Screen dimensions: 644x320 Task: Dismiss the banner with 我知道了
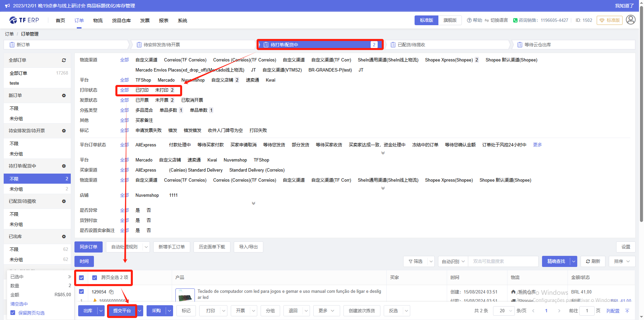click(x=624, y=6)
